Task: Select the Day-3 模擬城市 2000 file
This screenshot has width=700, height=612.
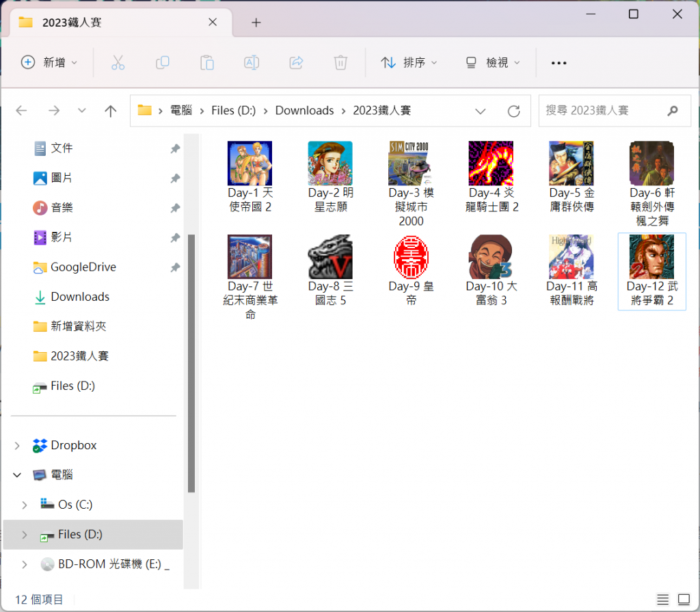Action: [411, 184]
